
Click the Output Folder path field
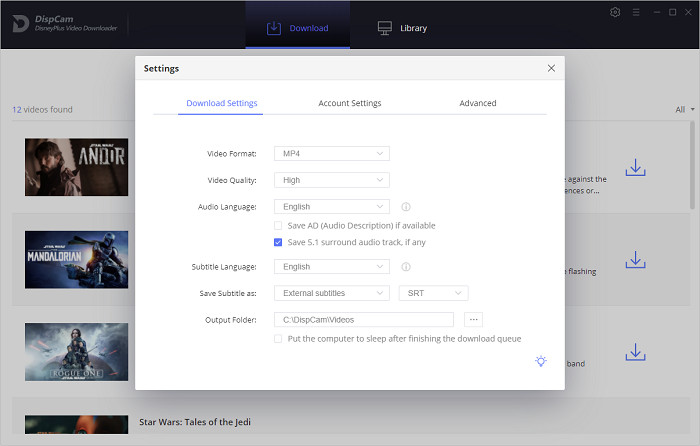click(364, 320)
